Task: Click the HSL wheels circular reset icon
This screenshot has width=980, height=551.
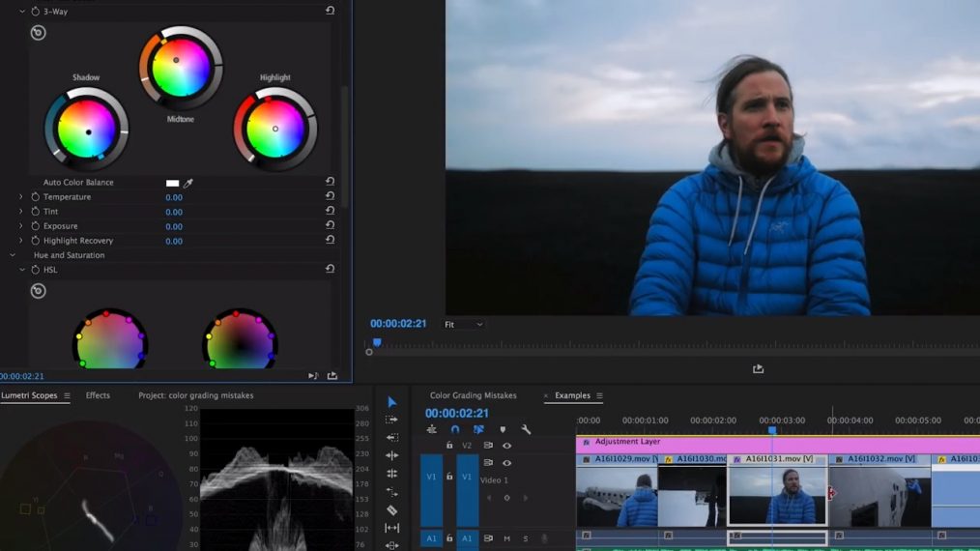Action: point(38,291)
